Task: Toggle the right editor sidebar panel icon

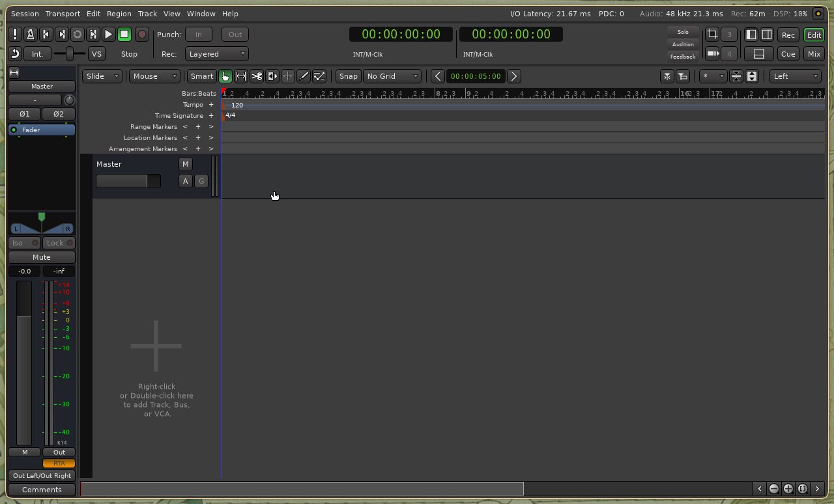Action: click(767, 35)
